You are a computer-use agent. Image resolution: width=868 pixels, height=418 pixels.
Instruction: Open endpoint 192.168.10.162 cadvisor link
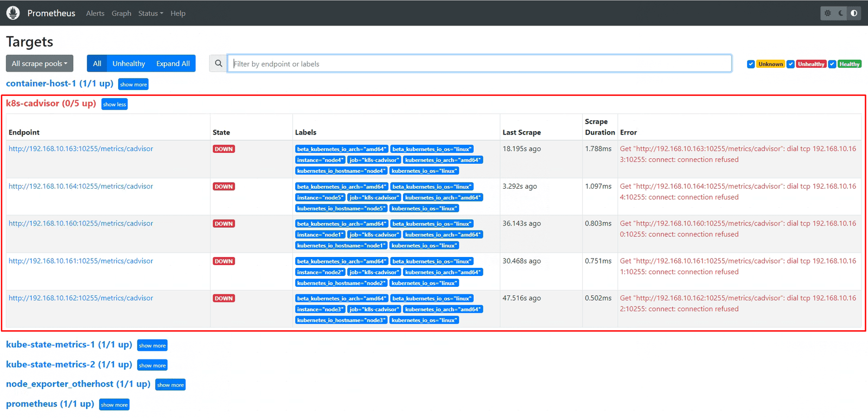click(81, 298)
